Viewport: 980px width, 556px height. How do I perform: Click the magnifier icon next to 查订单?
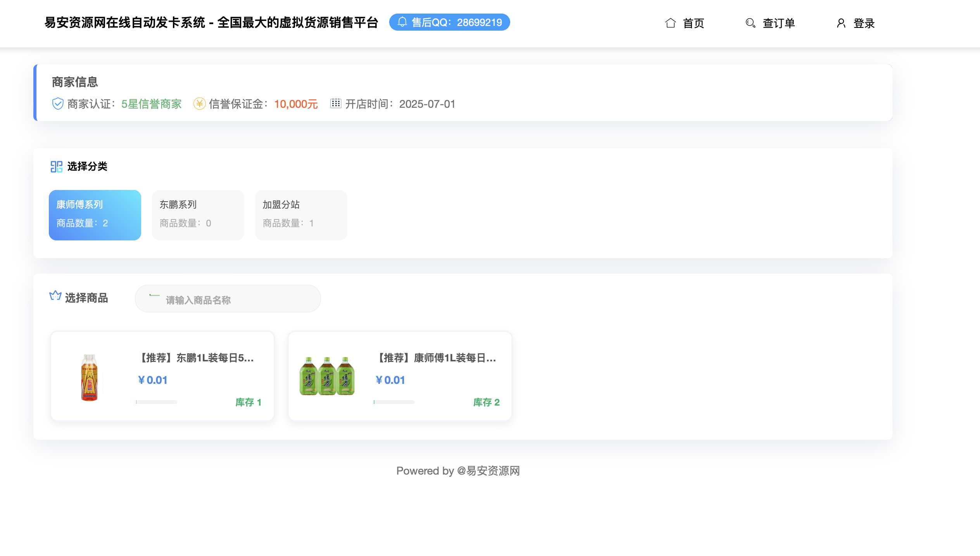(x=750, y=23)
